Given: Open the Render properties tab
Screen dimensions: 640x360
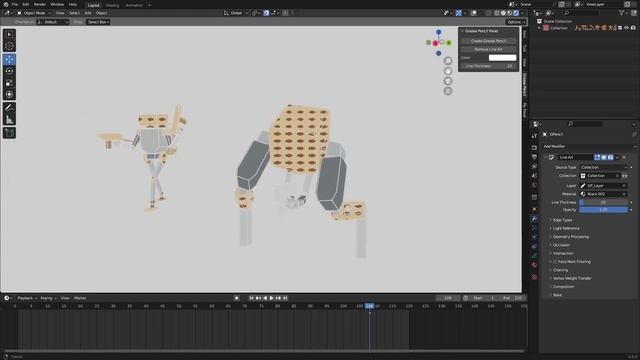Looking at the screenshot, I should tap(534, 147).
